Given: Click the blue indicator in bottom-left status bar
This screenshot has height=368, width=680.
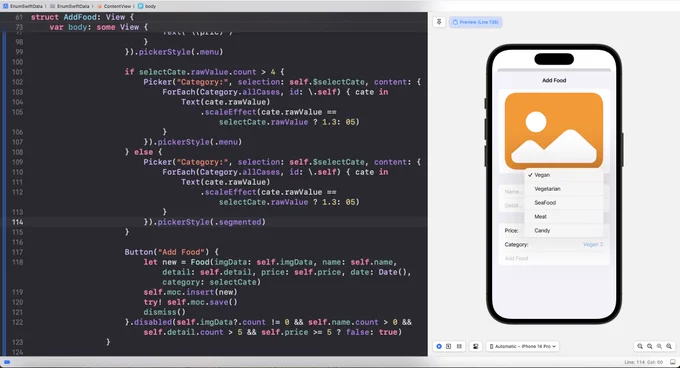Looking at the screenshot, I should 7,362.
